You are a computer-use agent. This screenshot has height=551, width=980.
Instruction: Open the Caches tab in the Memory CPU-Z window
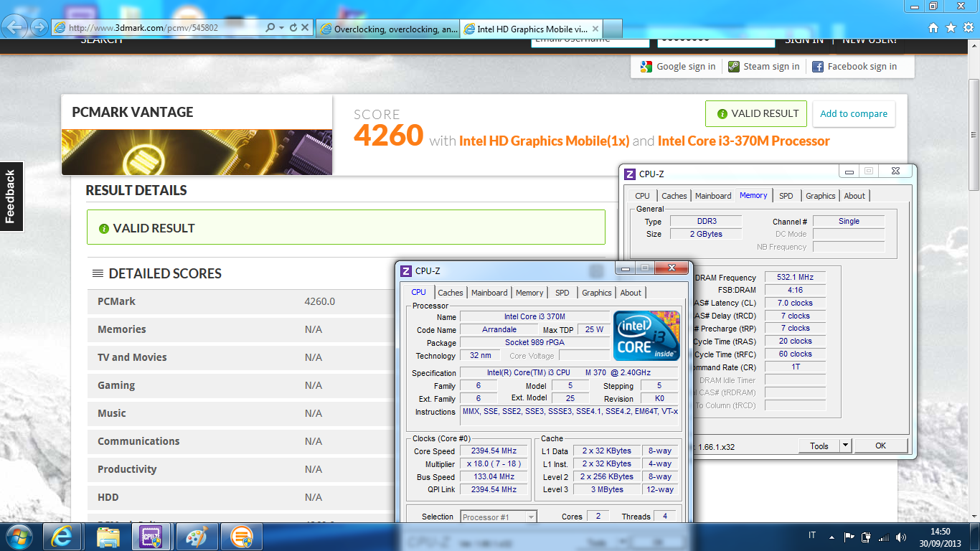pos(674,196)
